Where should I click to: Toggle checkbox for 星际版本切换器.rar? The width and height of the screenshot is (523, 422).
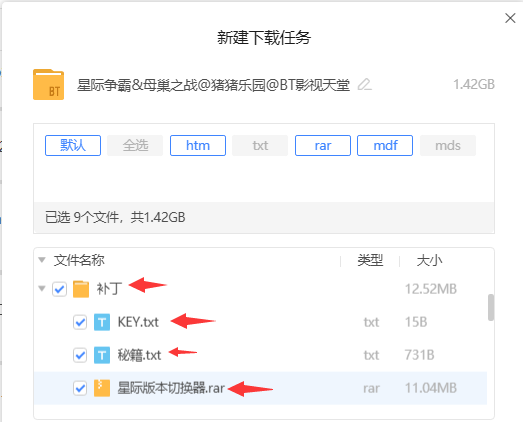pos(80,388)
